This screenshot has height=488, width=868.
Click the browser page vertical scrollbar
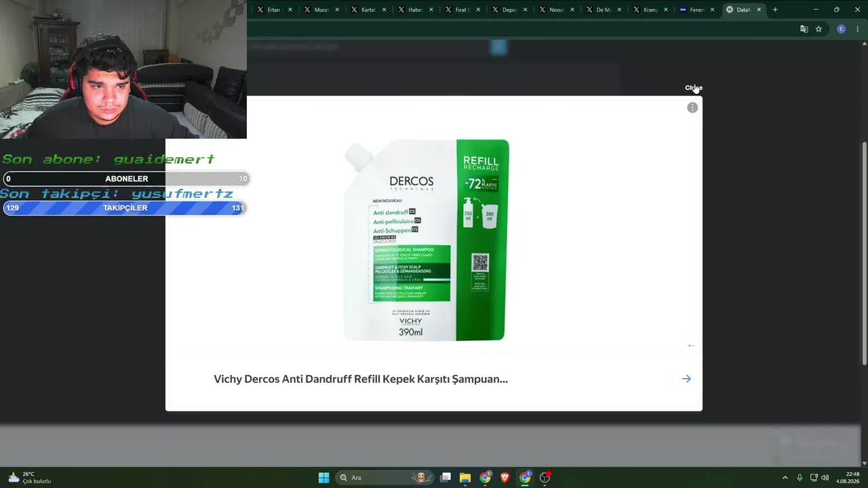tap(864, 254)
